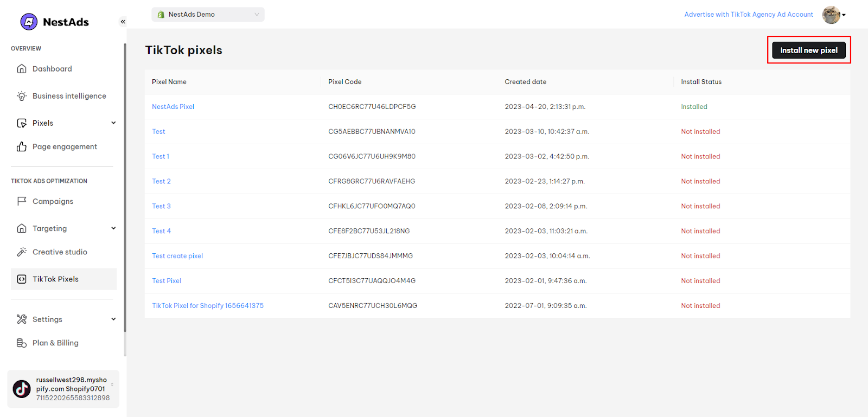Click the Business intelligence lightbulb icon
The height and width of the screenshot is (417, 868).
[x=22, y=96]
